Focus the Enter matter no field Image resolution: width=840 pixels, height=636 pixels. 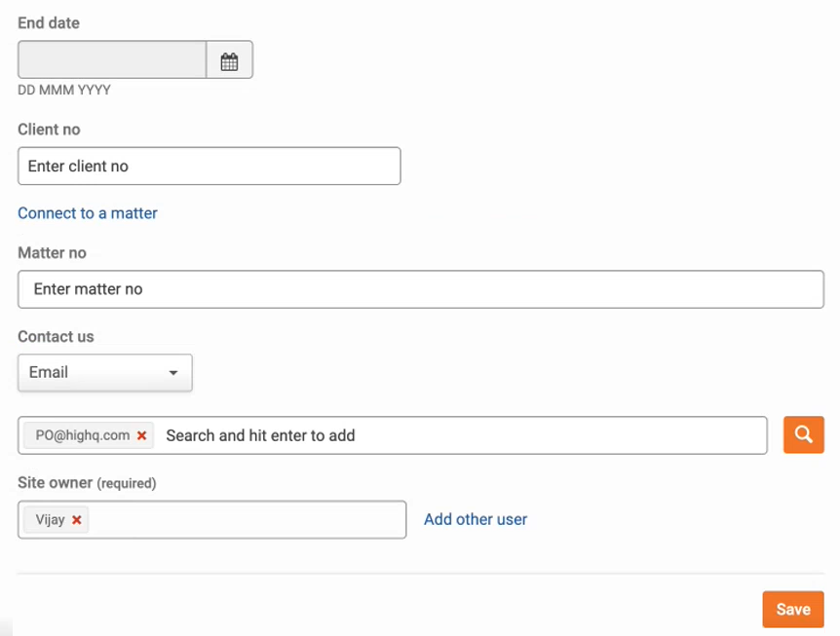tap(421, 289)
